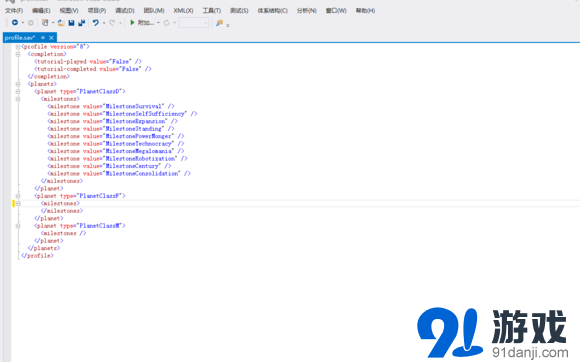Undo the last edit using the undo arrow
This screenshot has height=362, width=580.
pos(96,23)
